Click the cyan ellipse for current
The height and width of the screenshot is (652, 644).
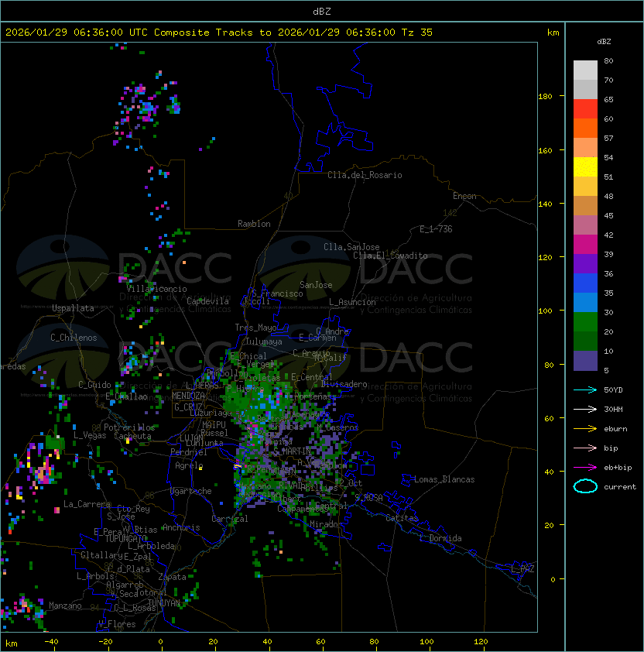[585, 486]
